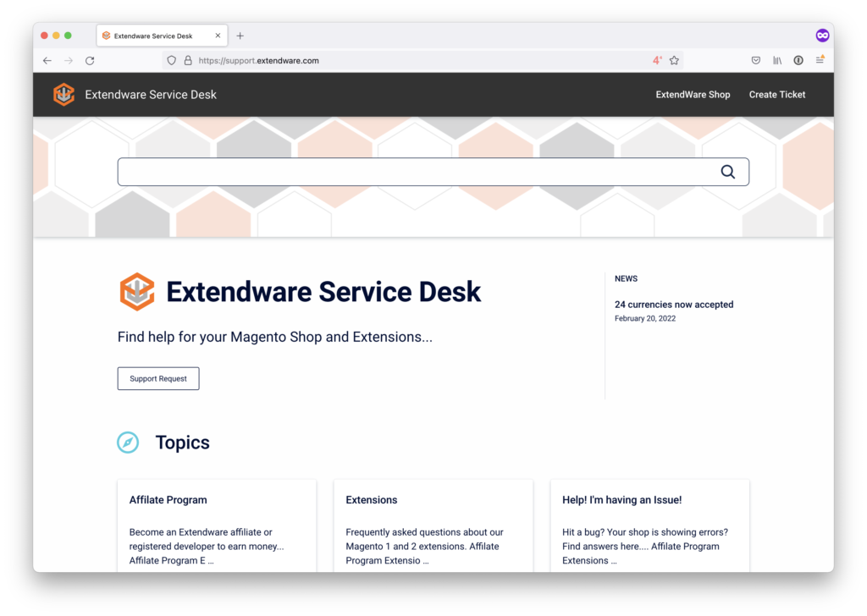Click into the help search field

click(433, 172)
